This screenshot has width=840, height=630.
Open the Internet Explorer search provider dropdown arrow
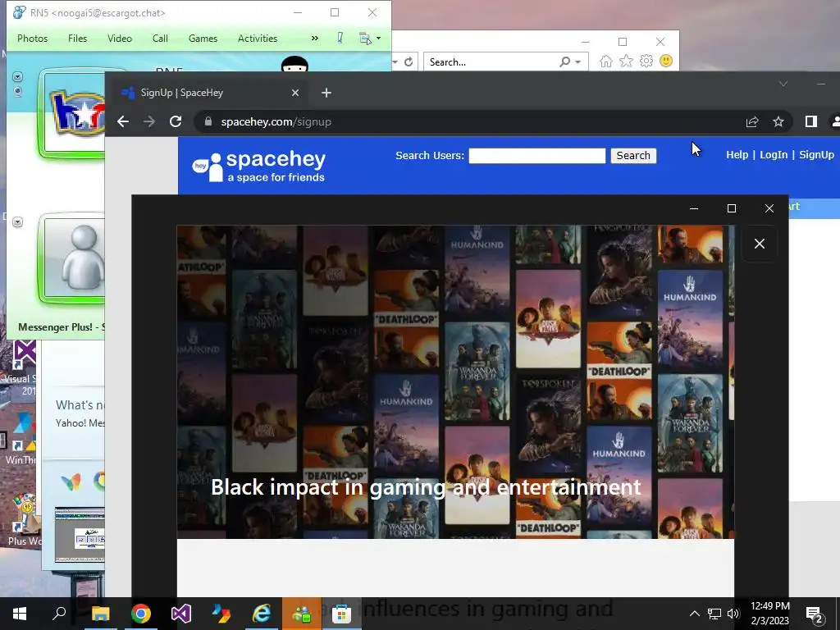pos(578,62)
